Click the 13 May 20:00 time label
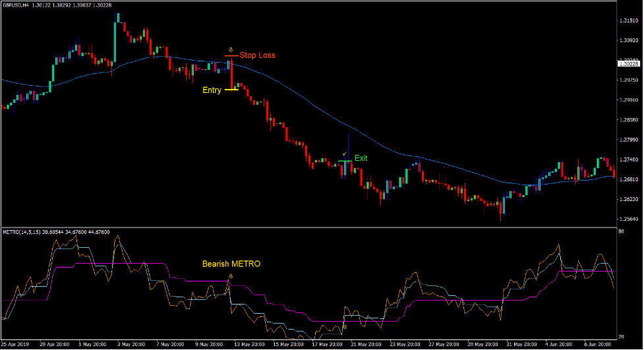This screenshot has height=350, width=644. tap(249, 344)
